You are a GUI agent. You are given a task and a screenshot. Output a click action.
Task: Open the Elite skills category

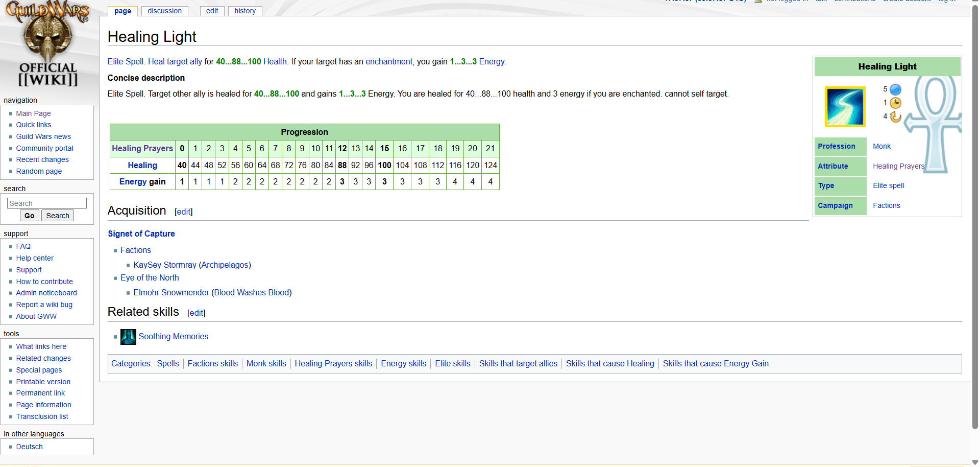click(453, 363)
